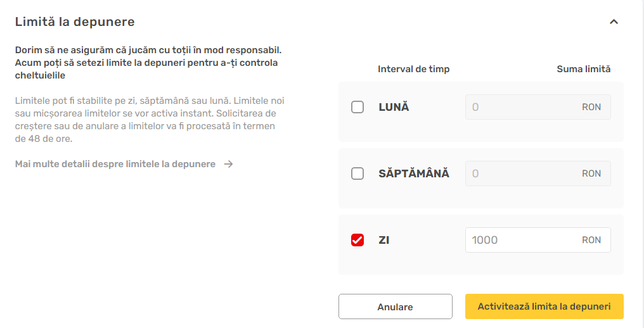The width and height of the screenshot is (644, 328).
Task: Open Mai multe detalii despre limitele link
Action: [x=115, y=164]
